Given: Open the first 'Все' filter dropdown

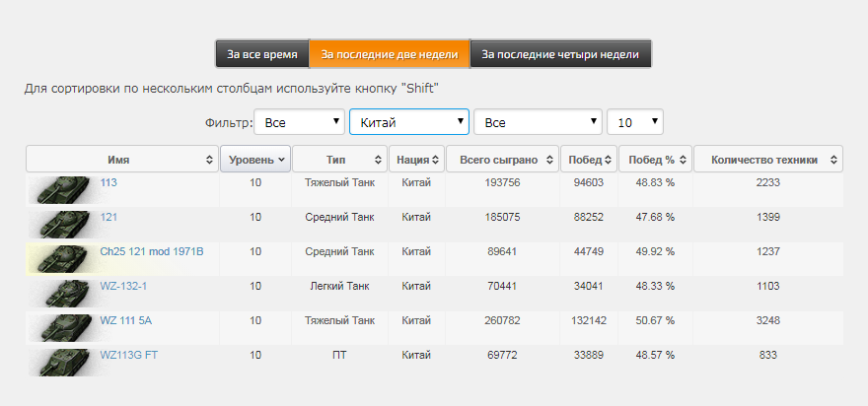Looking at the screenshot, I should tap(300, 122).
